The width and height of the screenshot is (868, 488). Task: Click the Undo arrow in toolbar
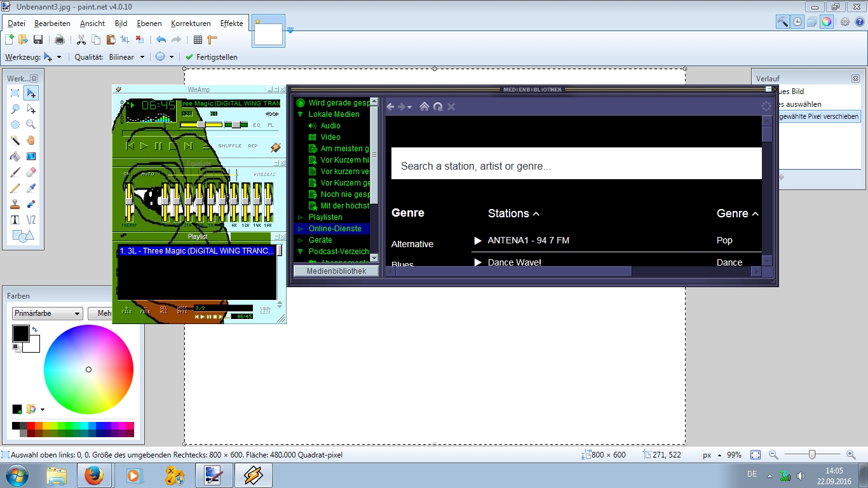click(x=161, y=39)
